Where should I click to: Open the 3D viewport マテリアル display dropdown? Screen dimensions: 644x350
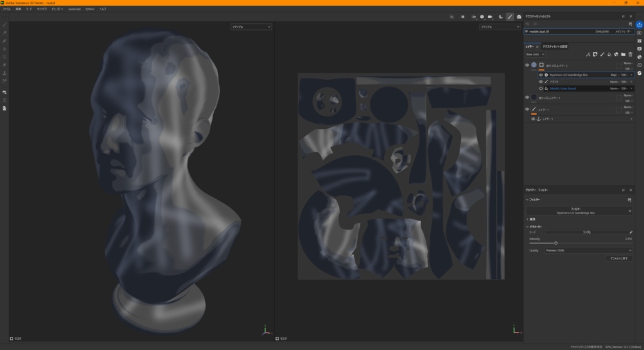point(251,26)
